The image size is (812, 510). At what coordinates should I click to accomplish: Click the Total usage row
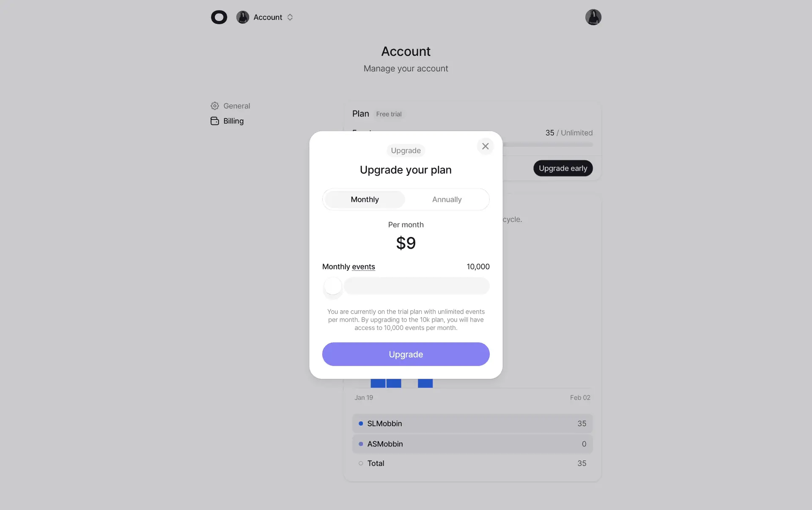(472, 463)
